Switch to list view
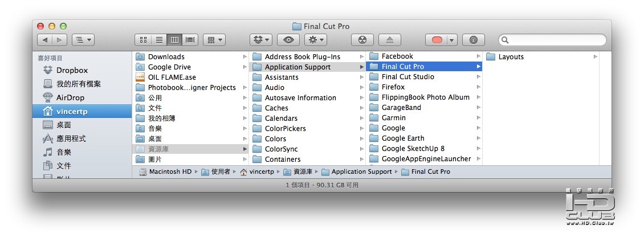Screen dimensions: 644x237 tap(158, 40)
